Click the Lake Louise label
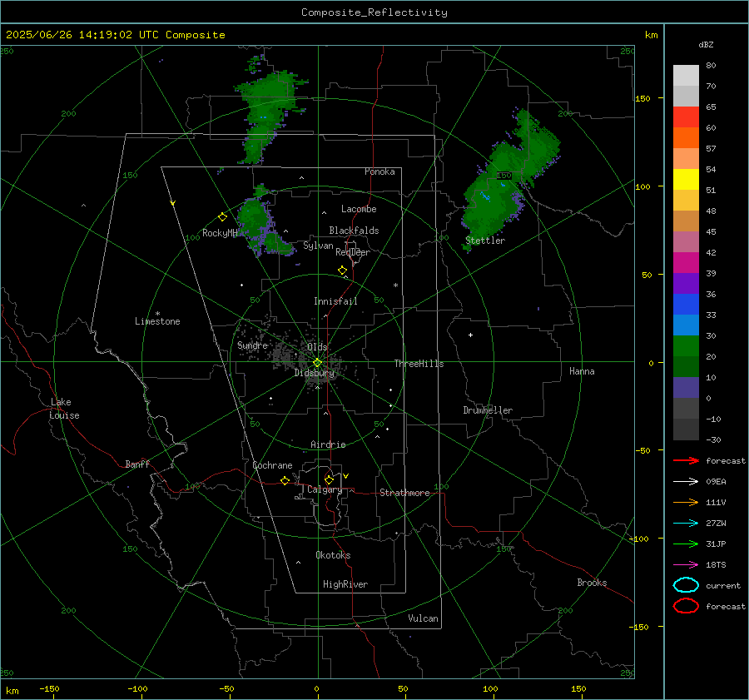Image resolution: width=749 pixels, height=700 pixels. click(x=64, y=409)
